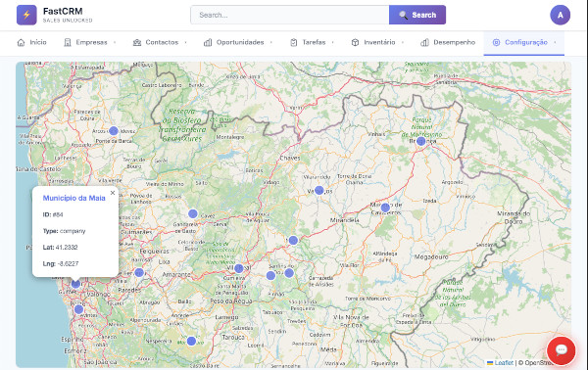Select the map marker over Valpaços
588x370 pixels.
pyautogui.click(x=318, y=190)
